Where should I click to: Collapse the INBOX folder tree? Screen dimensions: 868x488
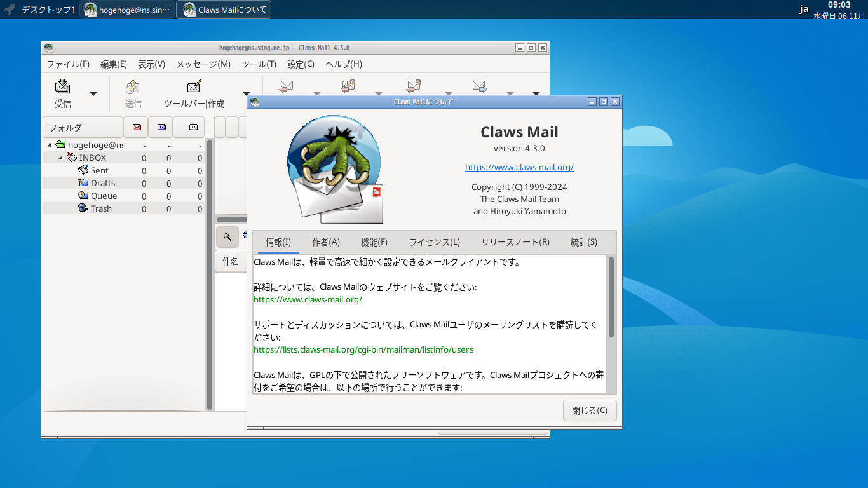(61, 158)
